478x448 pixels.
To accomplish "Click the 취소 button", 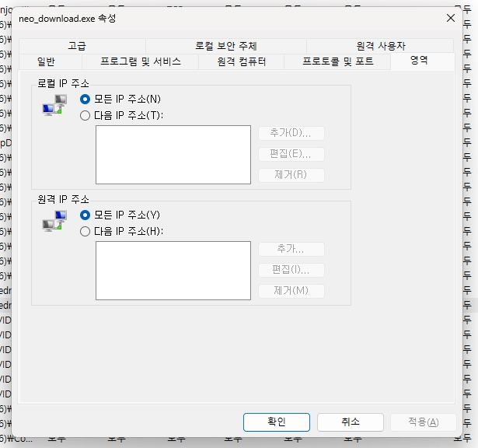I will [x=350, y=422].
